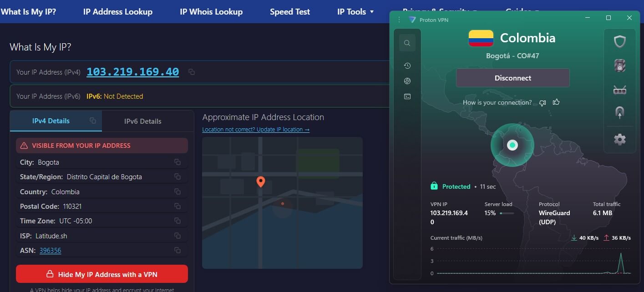This screenshot has width=644, height=292.
Task: Click the VPN IP 103.219.169.40 value
Action: click(449, 217)
